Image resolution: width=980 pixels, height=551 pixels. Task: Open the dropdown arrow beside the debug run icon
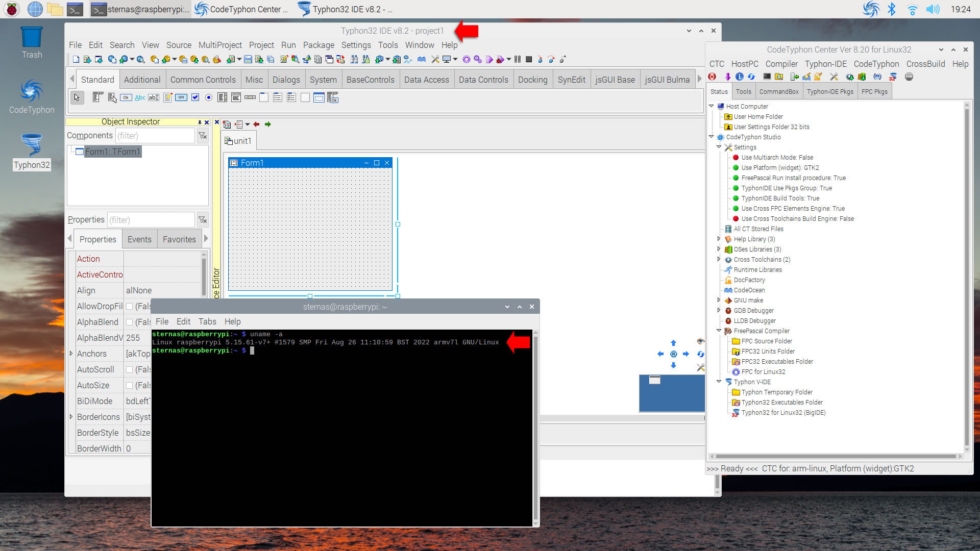point(509,60)
